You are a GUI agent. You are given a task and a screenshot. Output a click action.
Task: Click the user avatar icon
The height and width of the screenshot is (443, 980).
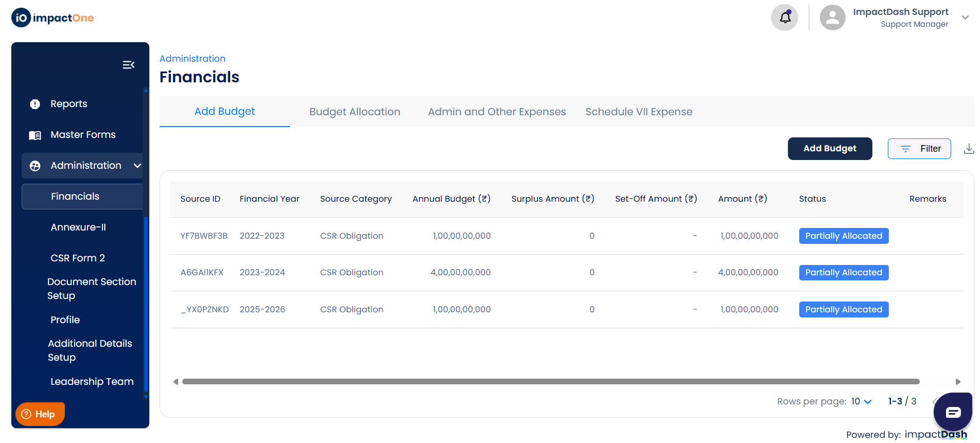[x=832, y=17]
